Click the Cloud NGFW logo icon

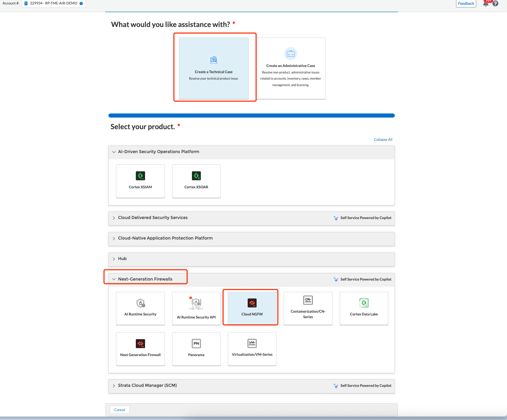[252, 303]
